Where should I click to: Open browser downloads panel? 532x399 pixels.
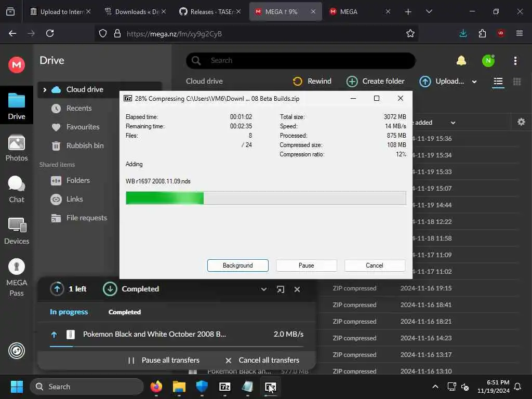pyautogui.click(x=463, y=33)
